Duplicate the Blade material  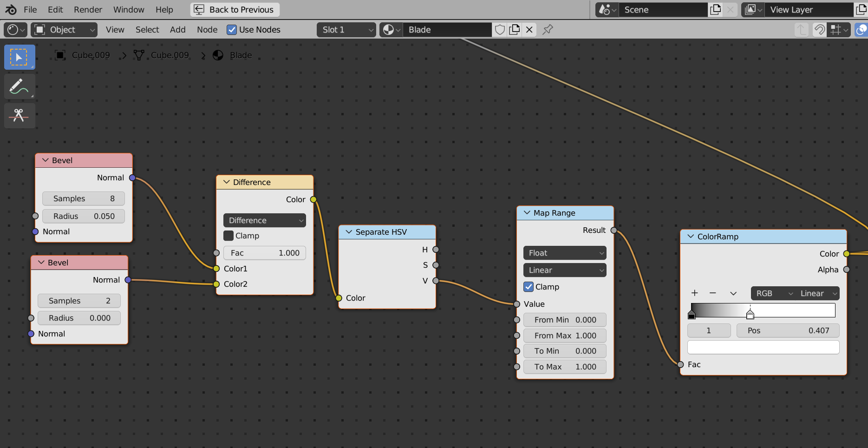click(515, 30)
